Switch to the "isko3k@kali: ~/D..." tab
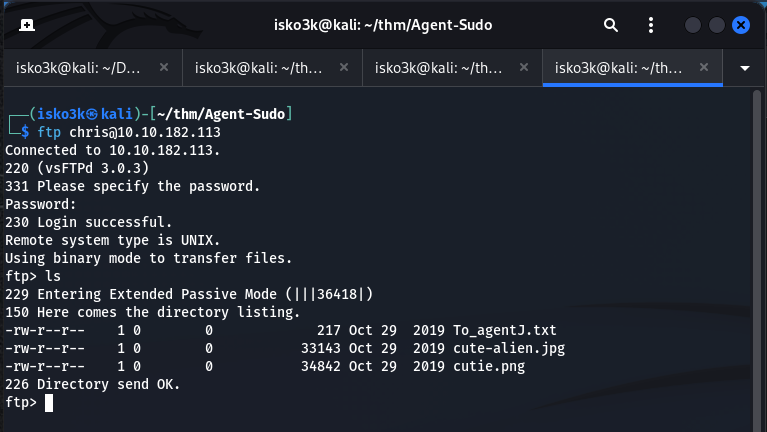 82,68
